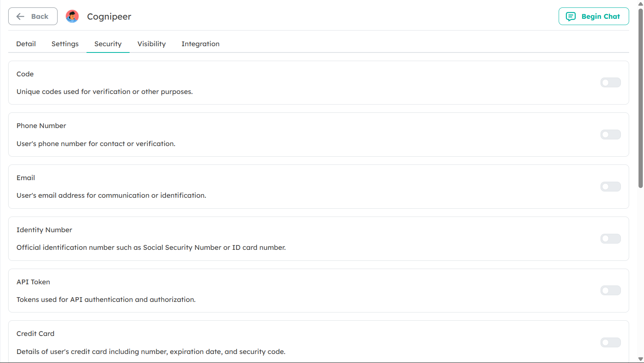Image resolution: width=644 pixels, height=363 pixels.
Task: Click the scrollbar up arrow
Action: (x=641, y=3)
